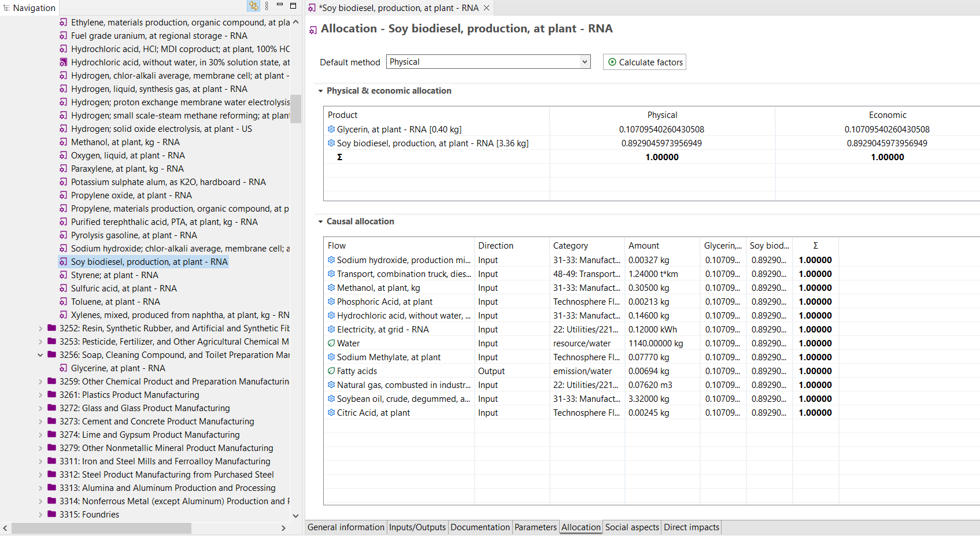Click the 3315: Foundries folder icon
This screenshot has height=536, width=980.
(x=52, y=515)
